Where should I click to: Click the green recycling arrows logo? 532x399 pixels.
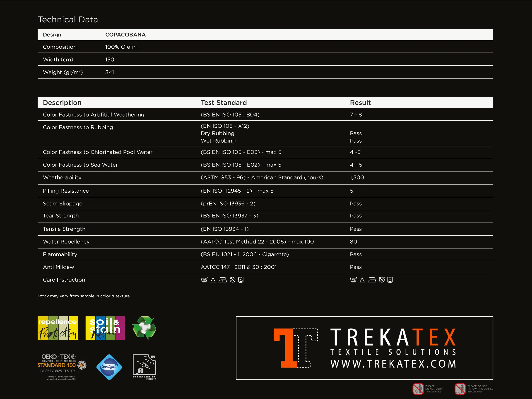(144, 328)
